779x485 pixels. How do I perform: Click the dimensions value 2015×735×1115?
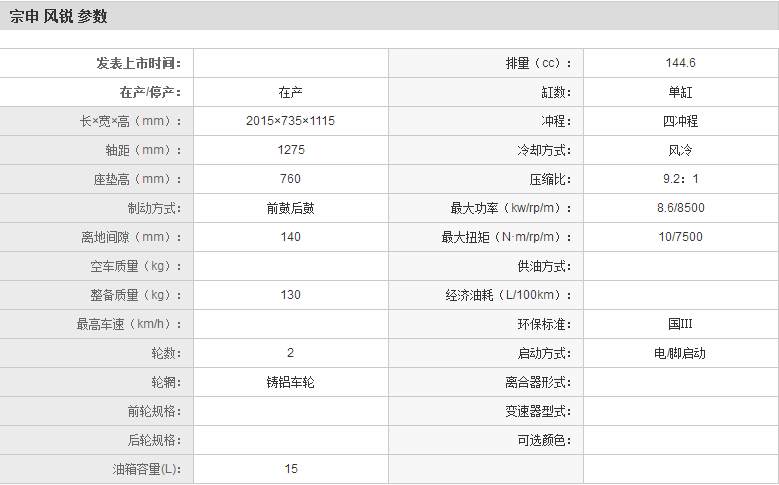tap(290, 121)
